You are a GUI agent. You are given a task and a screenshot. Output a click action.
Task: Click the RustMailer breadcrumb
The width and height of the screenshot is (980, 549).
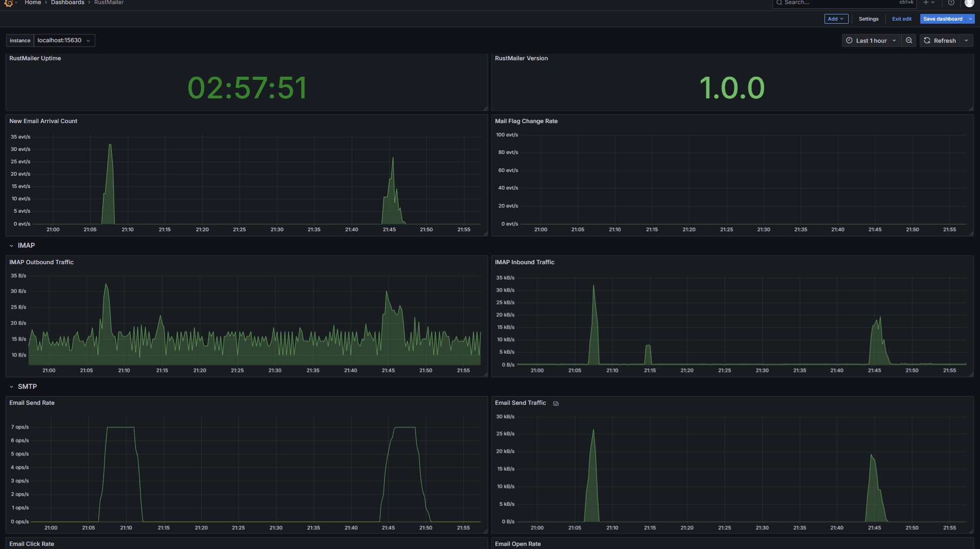[x=109, y=3]
